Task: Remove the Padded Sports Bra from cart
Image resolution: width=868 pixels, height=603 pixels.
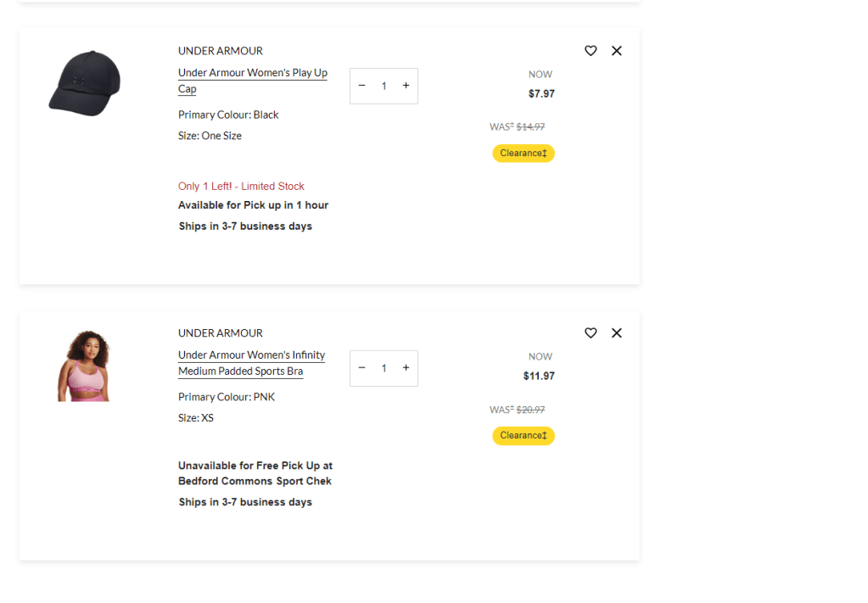Action: (617, 333)
